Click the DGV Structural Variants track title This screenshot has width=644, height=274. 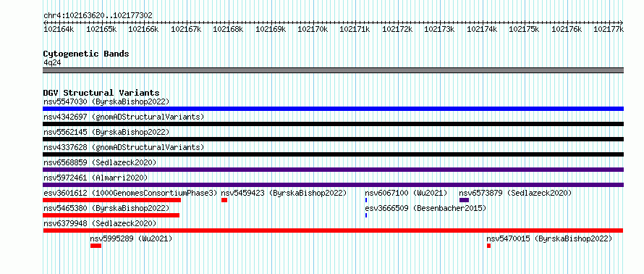101,93
